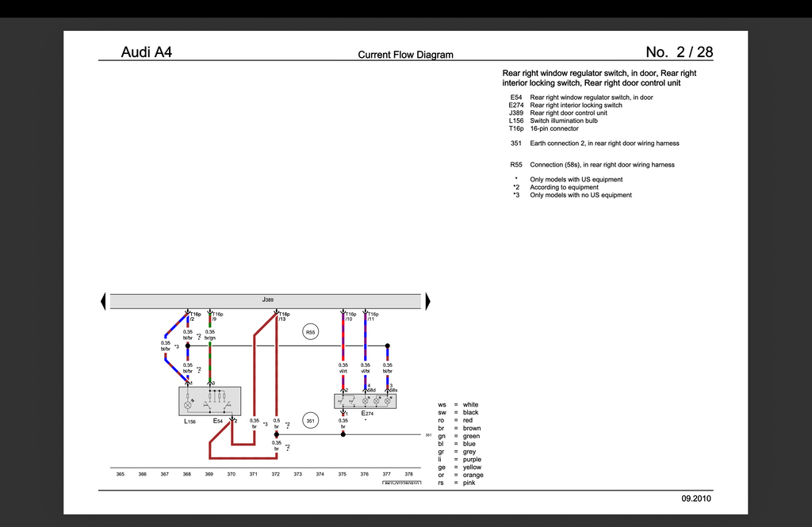The height and width of the screenshot is (527, 812).
Task: Click track number 365 on the current track scale
Action: 121,474
